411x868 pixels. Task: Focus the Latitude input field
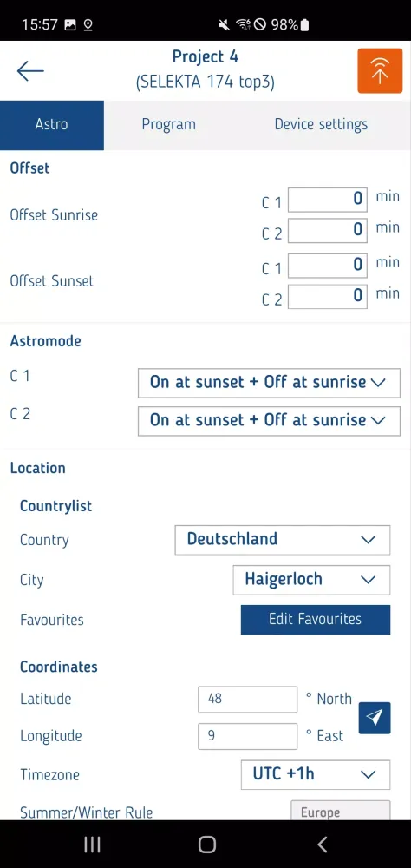point(247,699)
